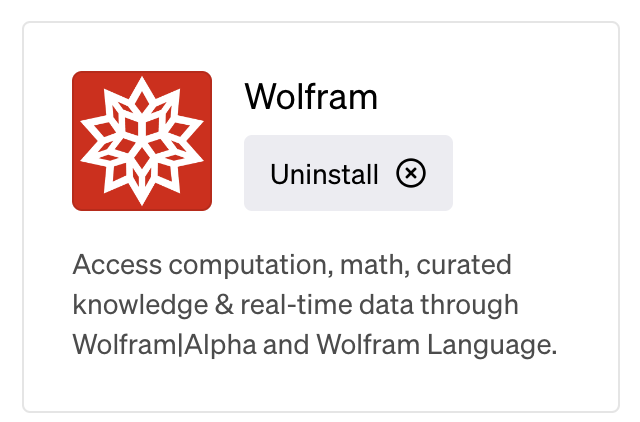Click the word 'curated' in description
The image size is (640, 422).
tap(464, 264)
